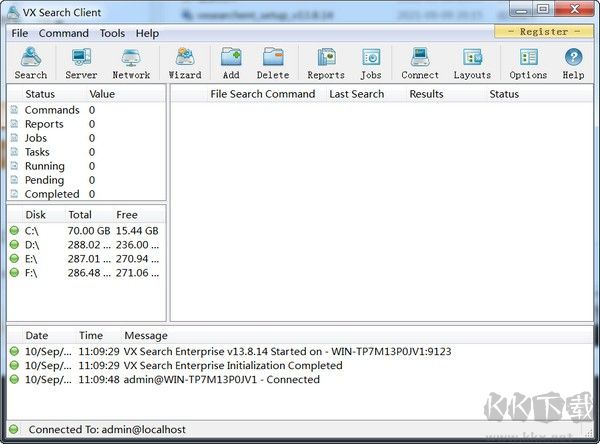Click the Server toolbar icon

tap(81, 63)
